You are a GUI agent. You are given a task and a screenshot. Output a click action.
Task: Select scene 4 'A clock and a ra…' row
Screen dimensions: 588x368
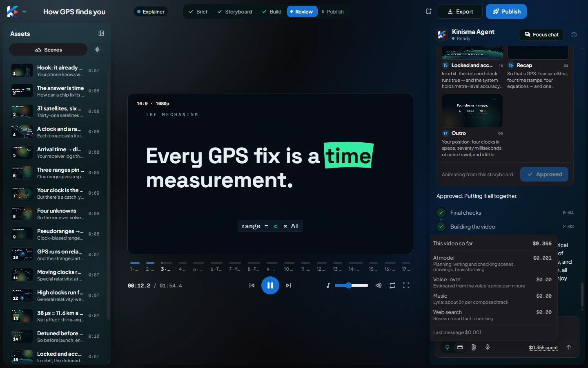pos(56,132)
